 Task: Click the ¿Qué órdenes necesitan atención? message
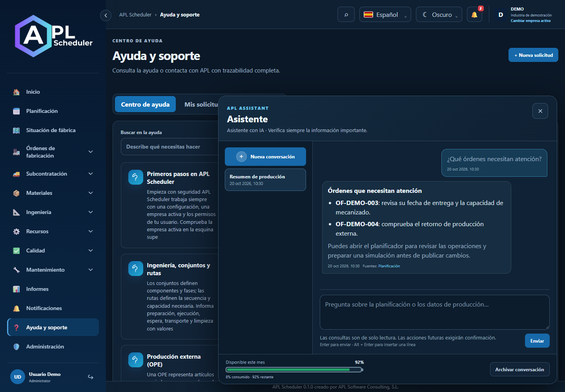[494, 163]
